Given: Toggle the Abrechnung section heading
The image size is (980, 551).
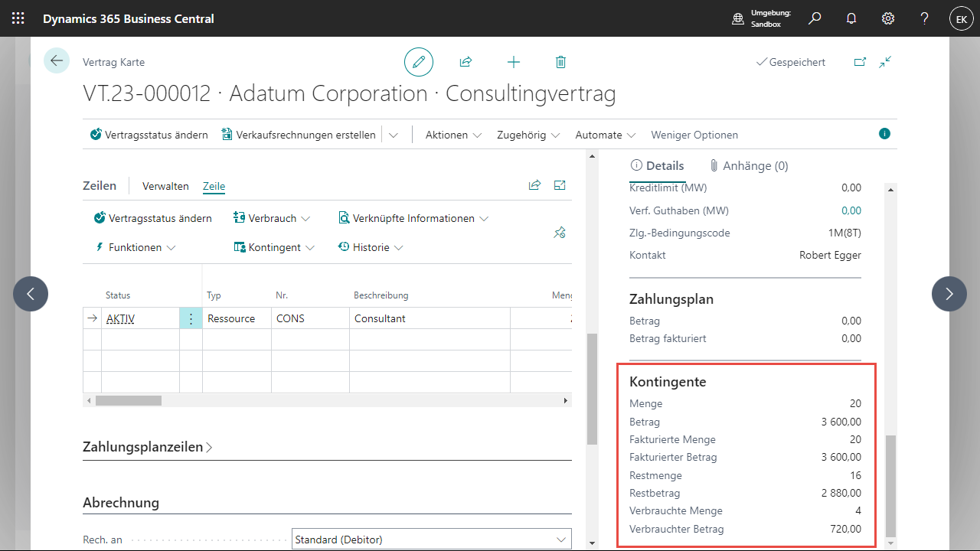Looking at the screenshot, I should [x=121, y=503].
